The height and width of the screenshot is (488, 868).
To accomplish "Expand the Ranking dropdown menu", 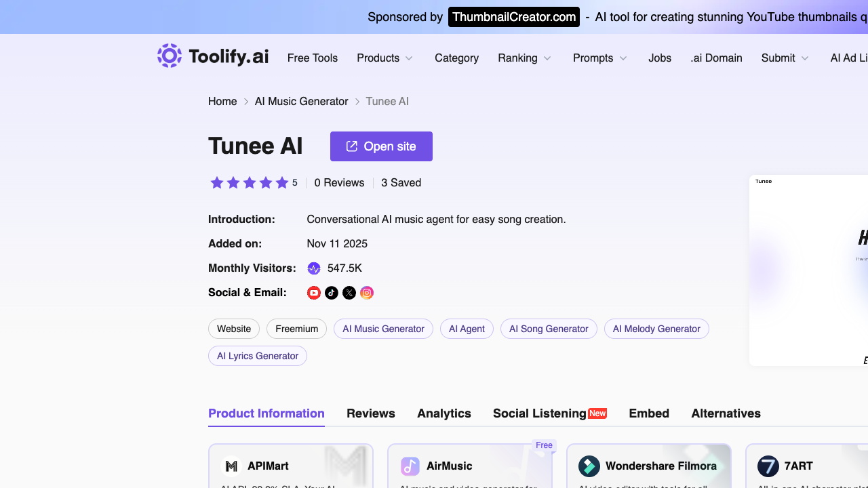I will click(525, 58).
